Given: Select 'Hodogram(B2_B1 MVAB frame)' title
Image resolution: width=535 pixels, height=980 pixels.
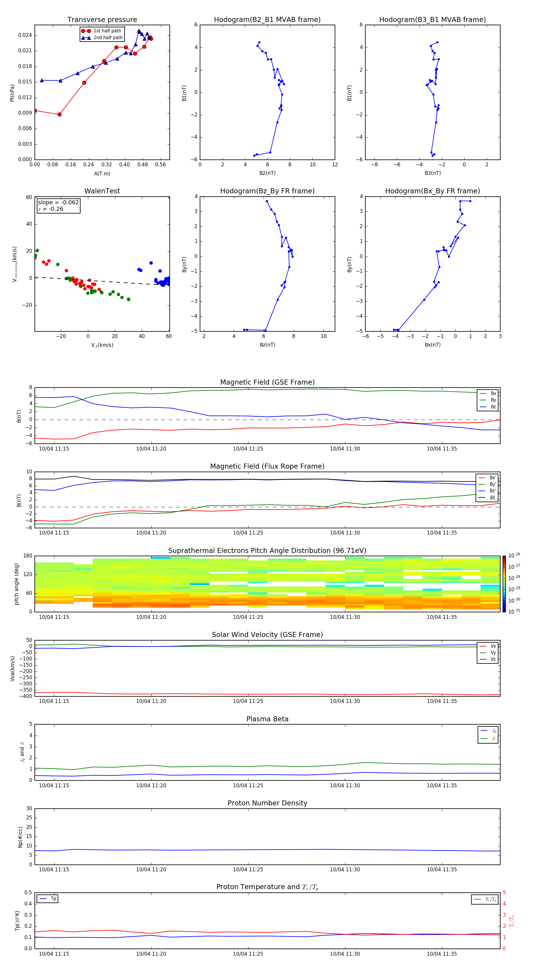Looking at the screenshot, I should point(267,20).
